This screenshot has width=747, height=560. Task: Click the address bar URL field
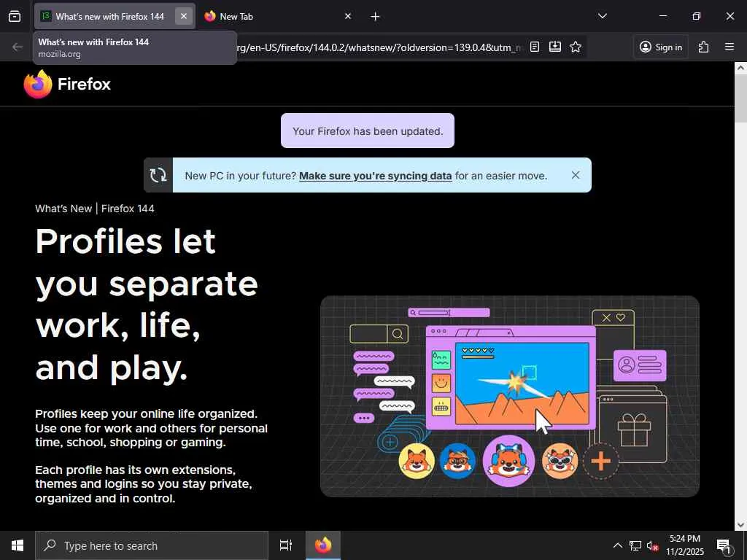(379, 47)
